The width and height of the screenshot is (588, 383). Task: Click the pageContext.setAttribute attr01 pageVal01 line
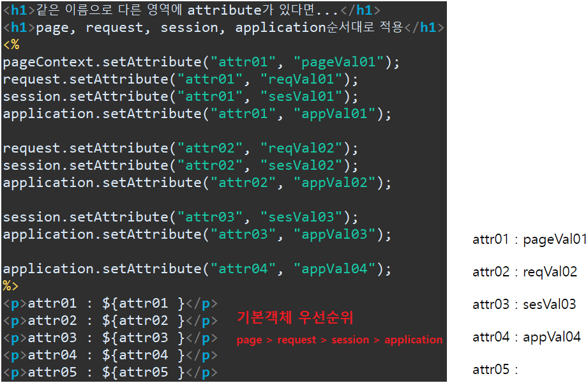pos(201,63)
